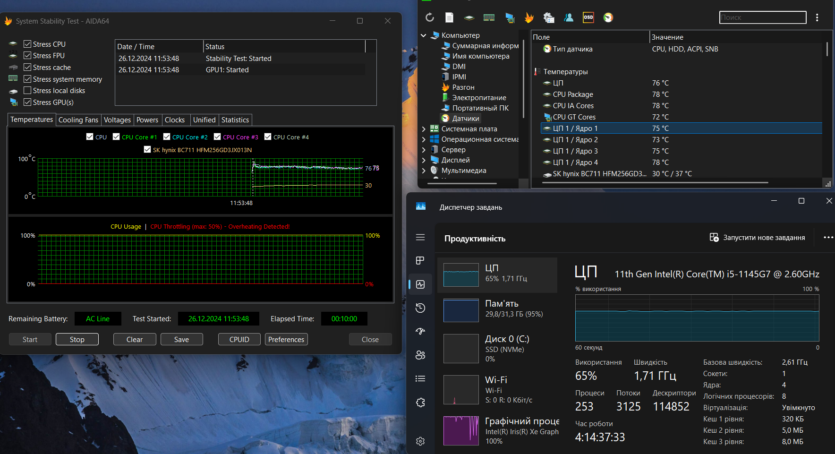Open Preferences in Stability Test

pos(286,340)
